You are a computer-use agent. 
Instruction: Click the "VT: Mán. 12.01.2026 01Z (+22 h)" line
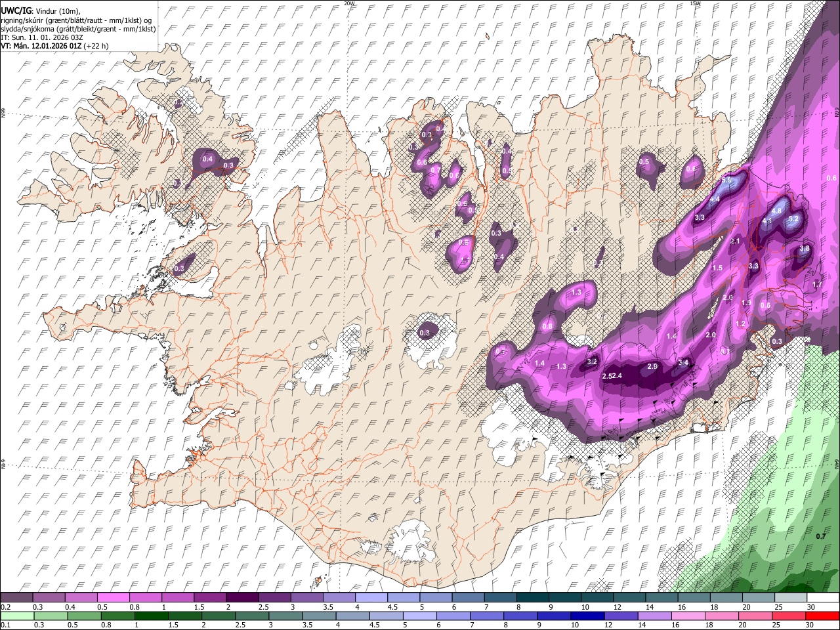coord(54,46)
